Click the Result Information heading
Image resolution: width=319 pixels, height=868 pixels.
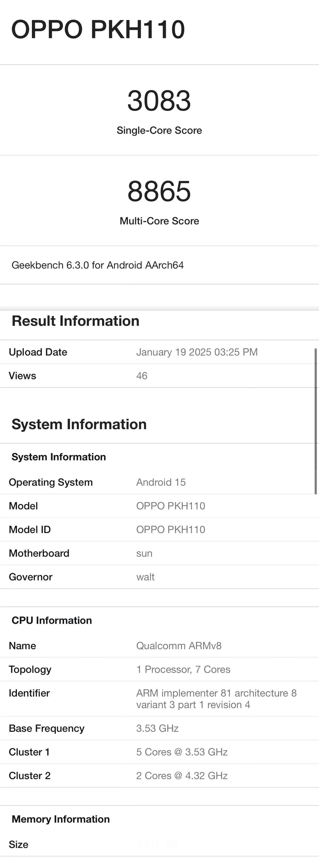tap(76, 321)
